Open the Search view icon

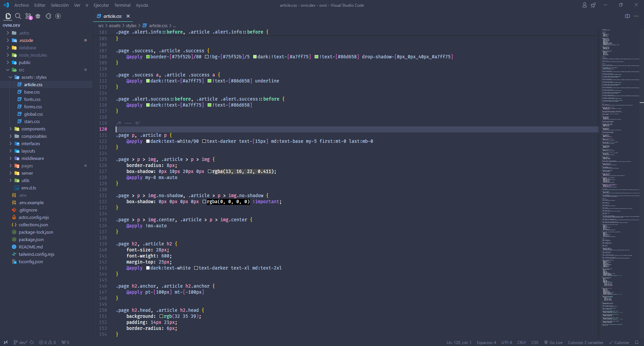click(18, 16)
